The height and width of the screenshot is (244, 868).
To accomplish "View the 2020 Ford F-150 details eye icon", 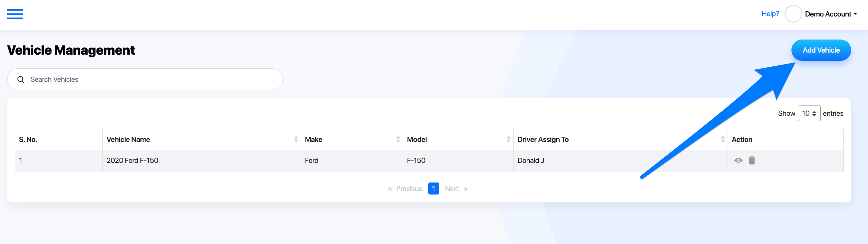I will coord(738,160).
